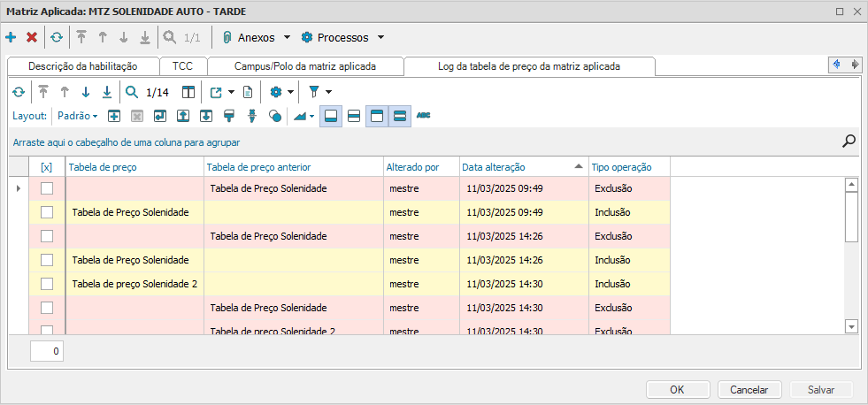Click the [x] select-all column header
The image size is (868, 405).
point(47,166)
